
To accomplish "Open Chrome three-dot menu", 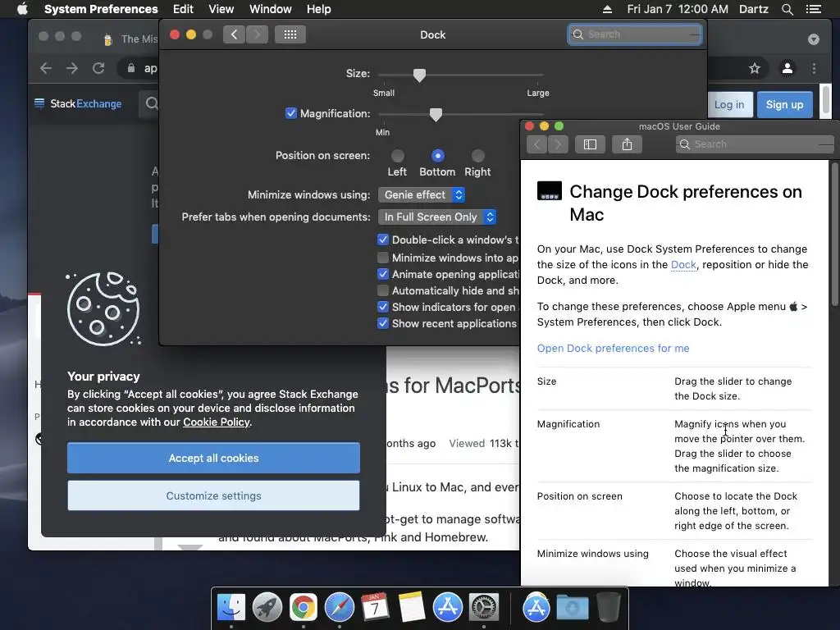I will pos(815,69).
